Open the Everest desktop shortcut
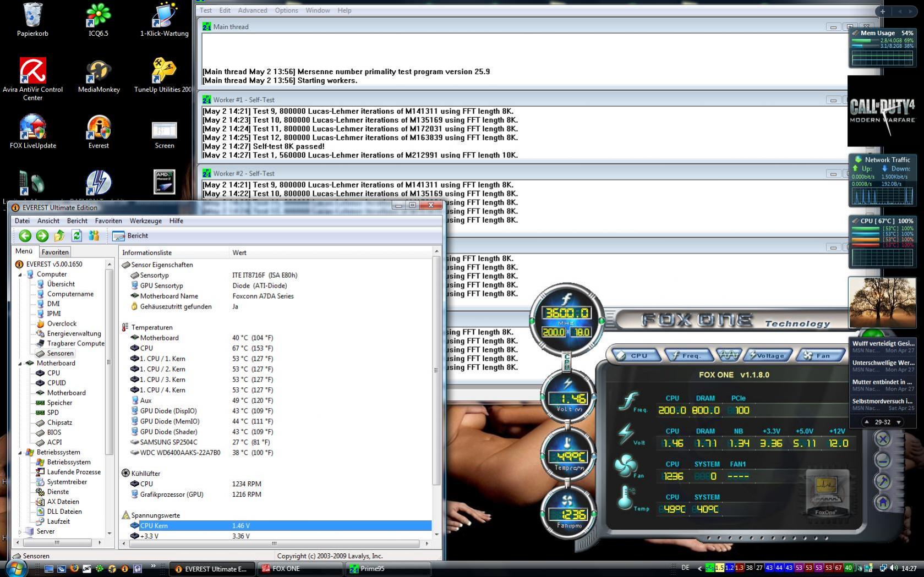 click(99, 133)
